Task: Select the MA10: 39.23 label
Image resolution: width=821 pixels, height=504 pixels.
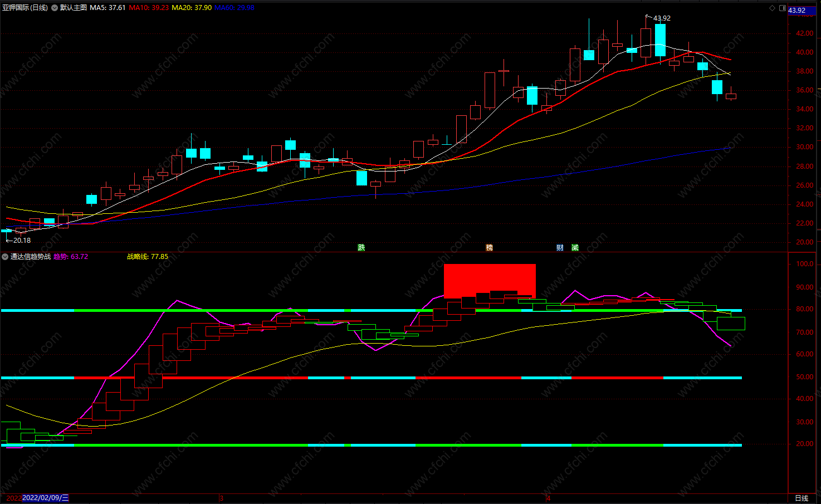Action: (149, 8)
